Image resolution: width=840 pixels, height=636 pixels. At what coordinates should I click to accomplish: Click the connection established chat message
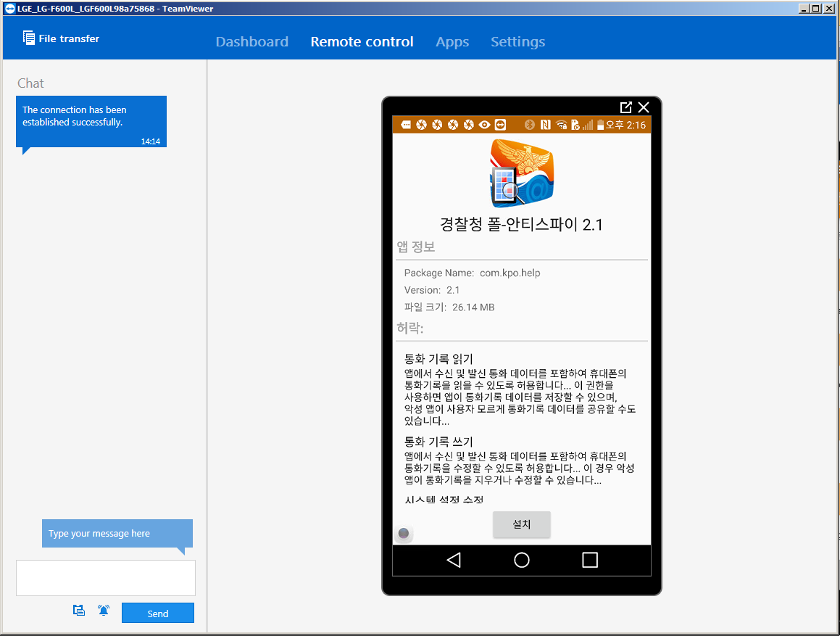[91, 122]
